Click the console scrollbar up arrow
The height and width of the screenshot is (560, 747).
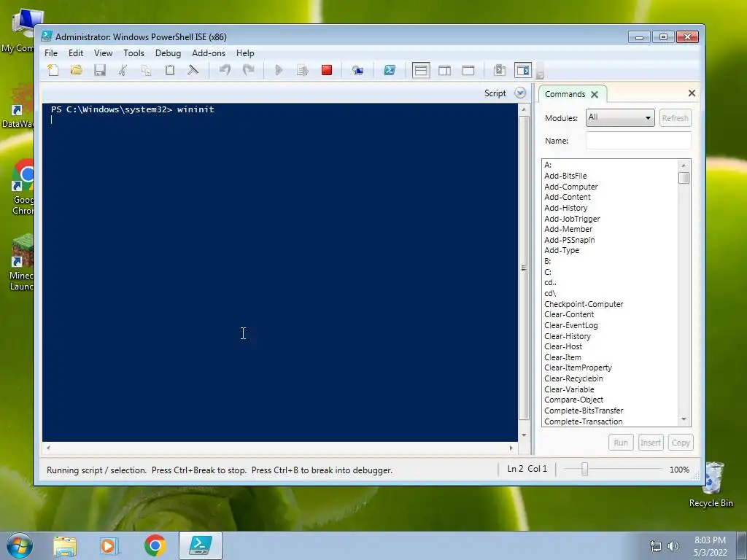(524, 109)
